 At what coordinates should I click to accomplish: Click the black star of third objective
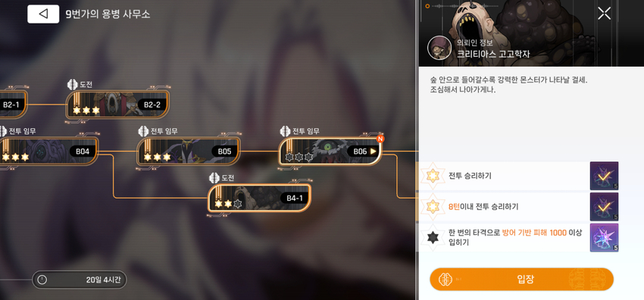pyautogui.click(x=433, y=238)
